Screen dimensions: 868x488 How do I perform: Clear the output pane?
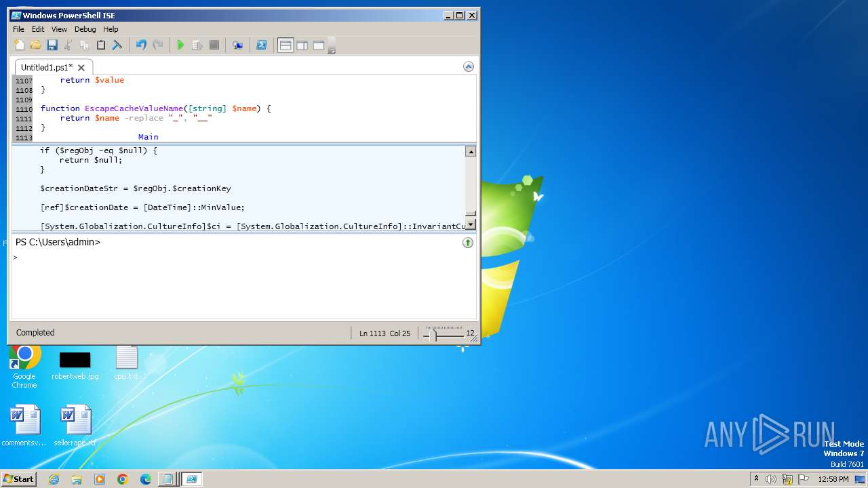coord(117,45)
